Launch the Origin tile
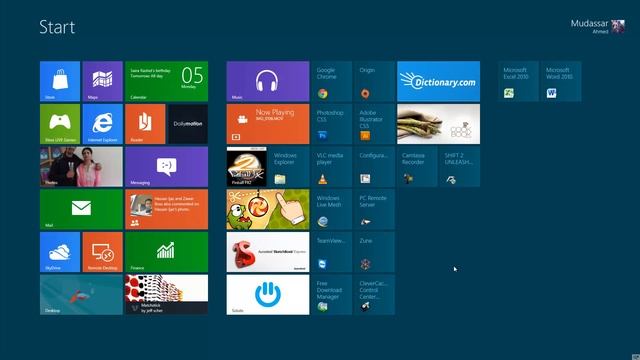Image resolution: width=640 pixels, height=360 pixels. (x=375, y=81)
